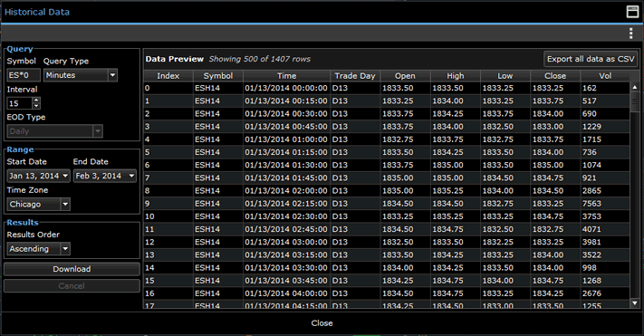
Task: Click volume cell 998
Action: 605,268
